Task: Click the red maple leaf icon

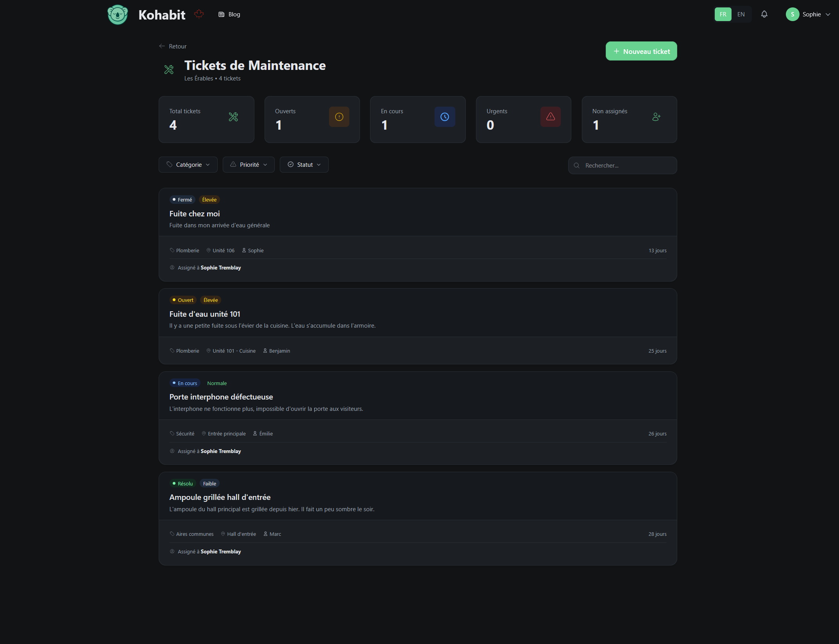Action: (199, 14)
